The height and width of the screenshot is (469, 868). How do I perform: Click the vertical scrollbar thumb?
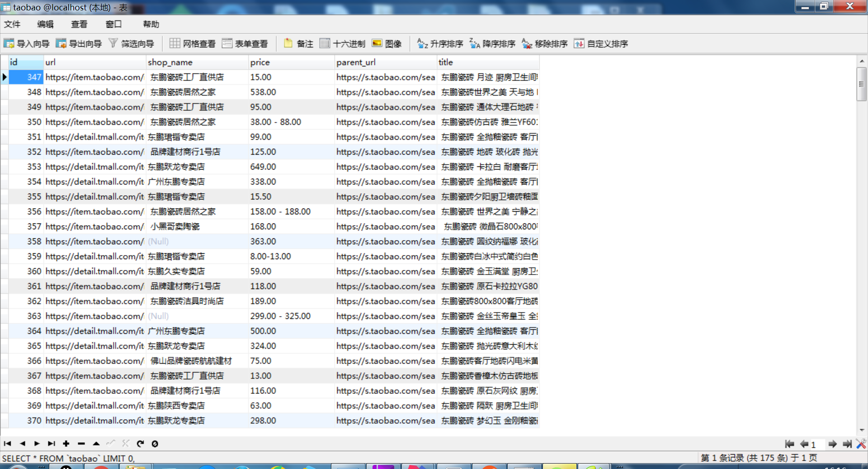[861, 84]
